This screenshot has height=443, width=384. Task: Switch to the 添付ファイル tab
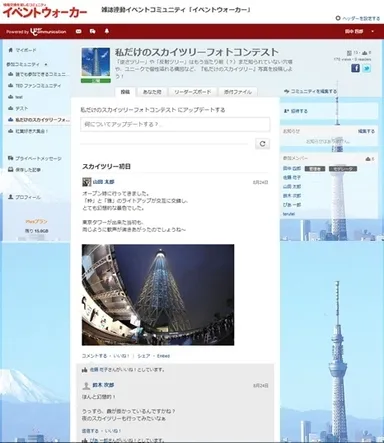[x=238, y=92]
